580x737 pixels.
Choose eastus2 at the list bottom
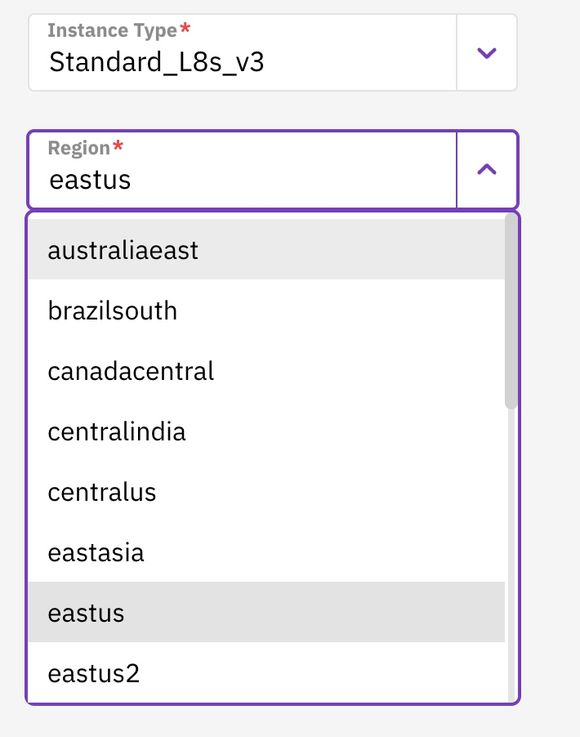pos(266,673)
